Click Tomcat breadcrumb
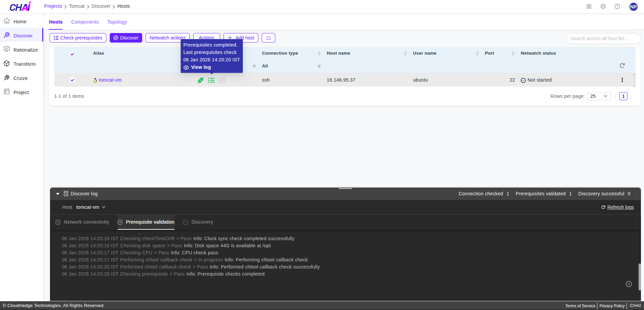The height and width of the screenshot is (310, 644). click(x=77, y=6)
